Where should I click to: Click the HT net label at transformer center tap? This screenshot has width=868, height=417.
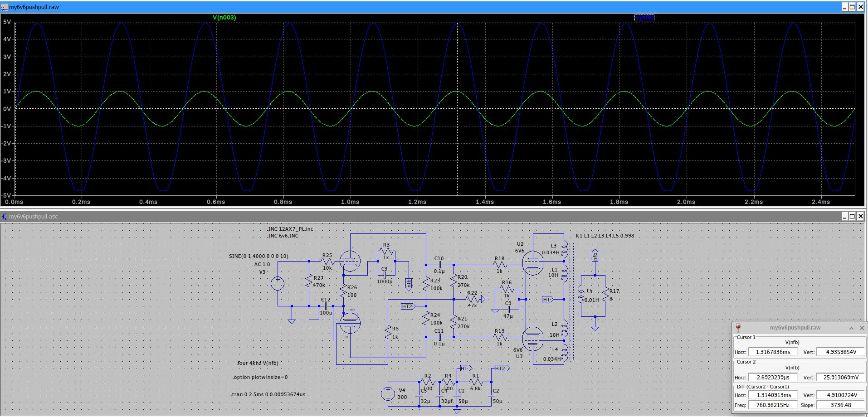(547, 300)
